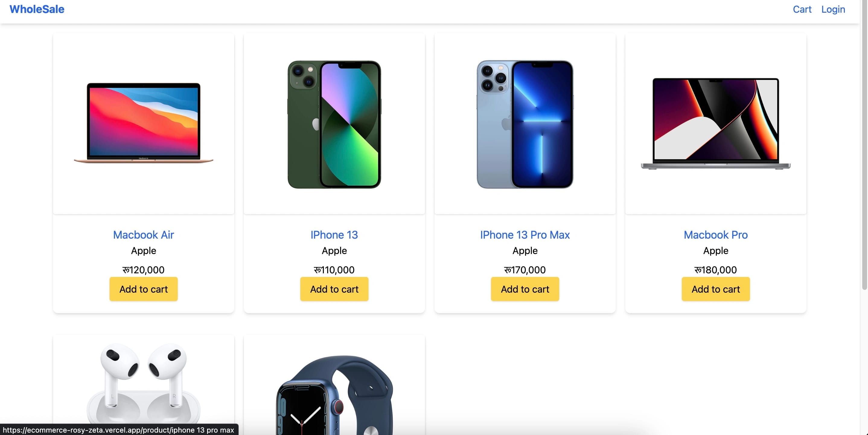
Task: Open the Macbook Air title link
Action: point(144,235)
